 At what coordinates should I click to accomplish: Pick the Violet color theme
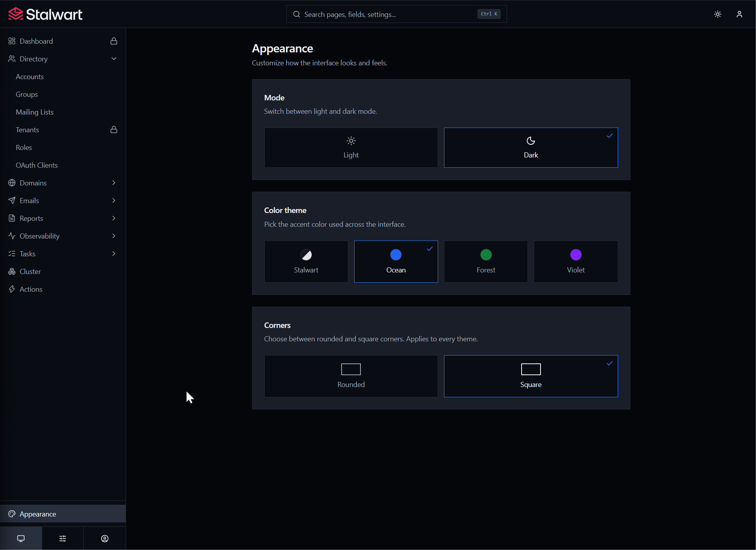point(576,261)
